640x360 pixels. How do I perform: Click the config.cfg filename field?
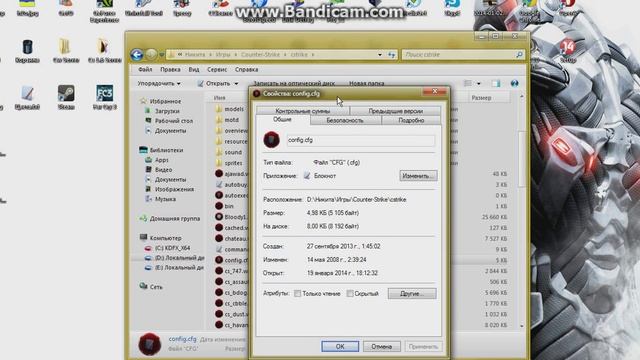click(360, 140)
